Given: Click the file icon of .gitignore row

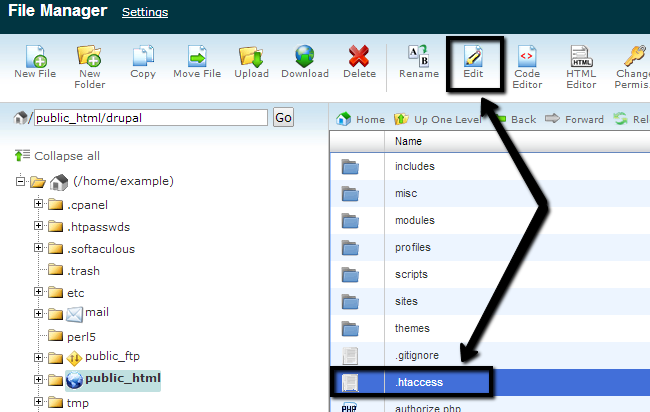Looking at the screenshot, I should (350, 356).
